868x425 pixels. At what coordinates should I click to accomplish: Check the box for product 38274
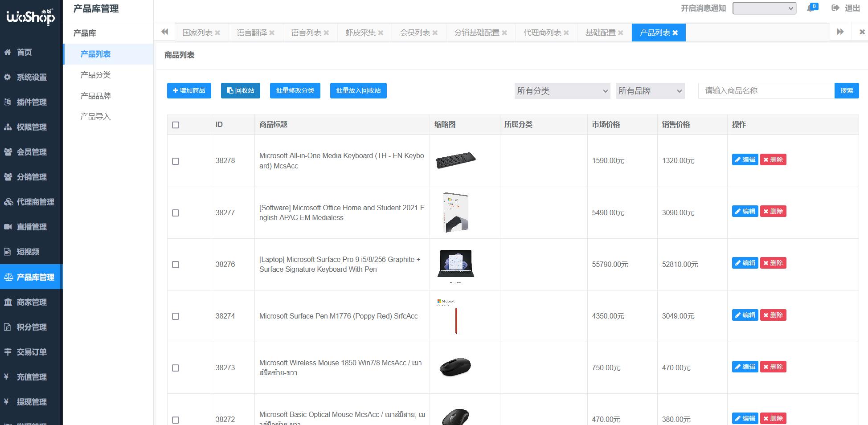(176, 316)
